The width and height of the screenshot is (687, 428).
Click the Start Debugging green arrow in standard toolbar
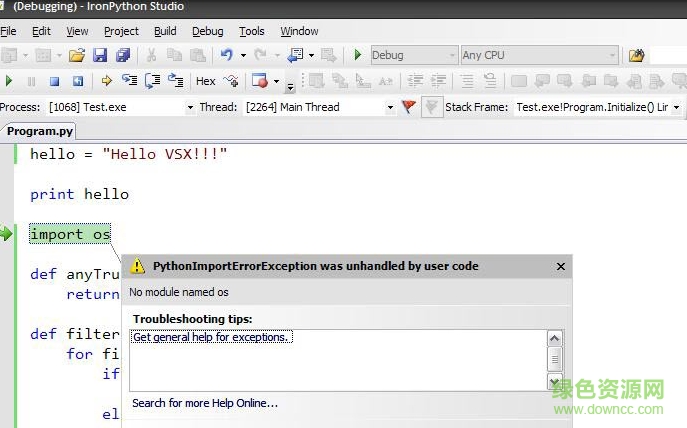click(358, 55)
